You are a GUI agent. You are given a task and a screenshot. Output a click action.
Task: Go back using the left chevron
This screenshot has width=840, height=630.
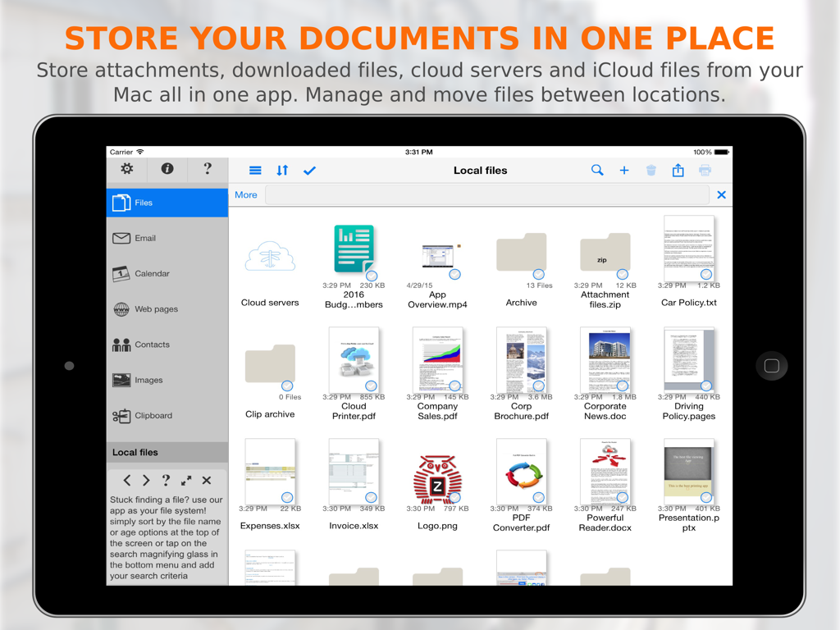(127, 481)
